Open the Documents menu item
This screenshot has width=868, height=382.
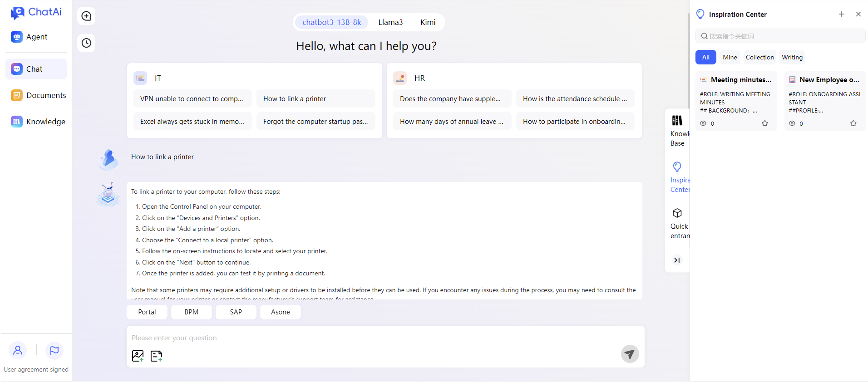[38, 95]
